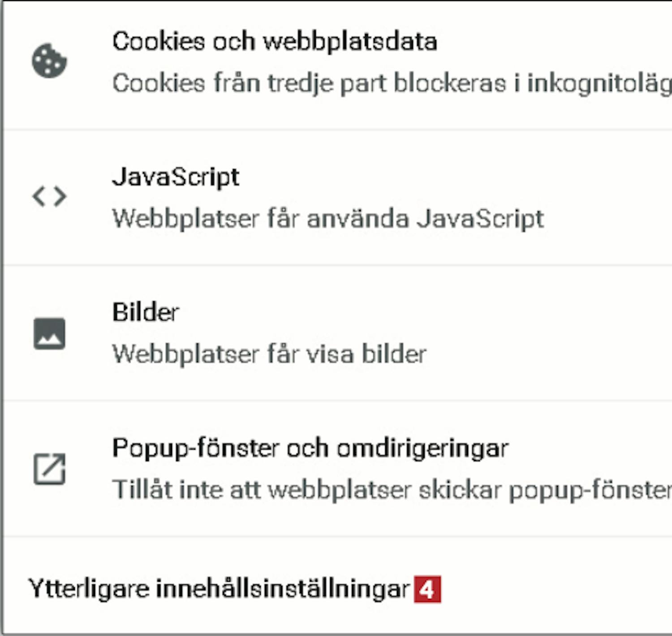This screenshot has height=636, width=672.
Task: Click divider above Ytterligare innehållsinställningar
Action: (x=338, y=536)
